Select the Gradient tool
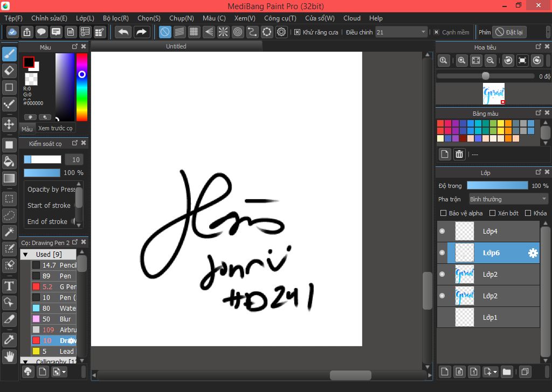Screen dimensions: 552x392 (x=9, y=178)
